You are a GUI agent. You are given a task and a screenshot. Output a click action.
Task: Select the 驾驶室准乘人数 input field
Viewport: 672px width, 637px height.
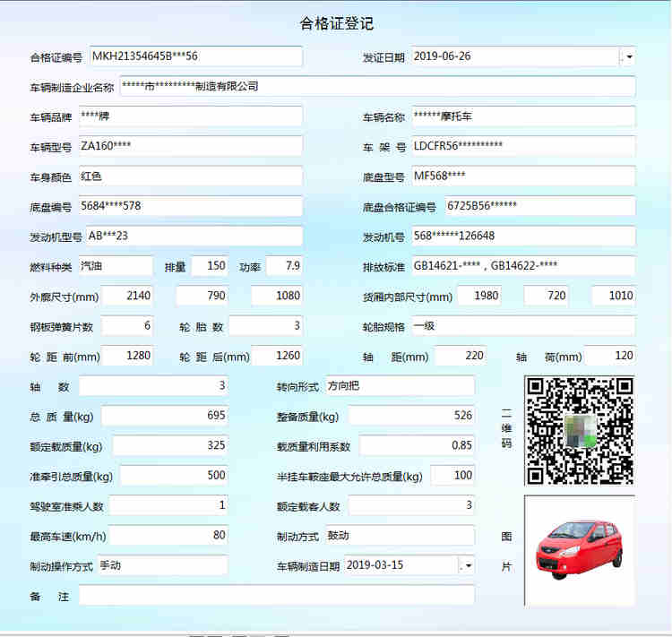[168, 506]
